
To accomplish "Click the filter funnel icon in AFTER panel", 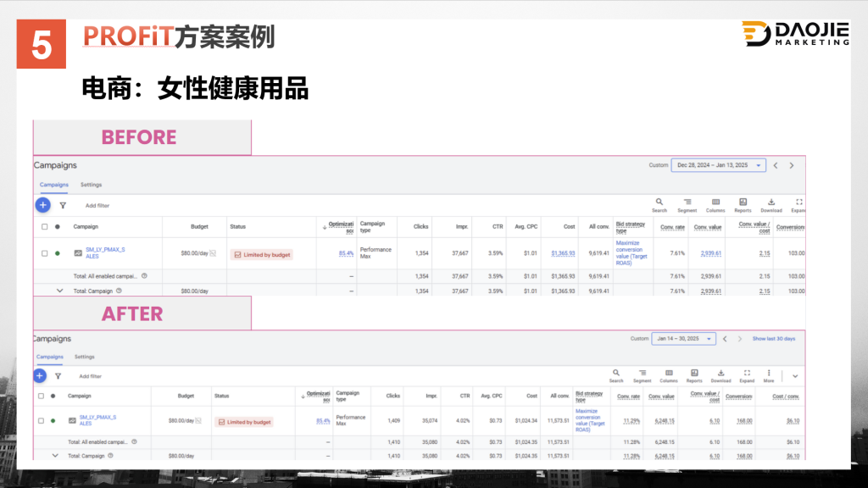I will (x=58, y=376).
